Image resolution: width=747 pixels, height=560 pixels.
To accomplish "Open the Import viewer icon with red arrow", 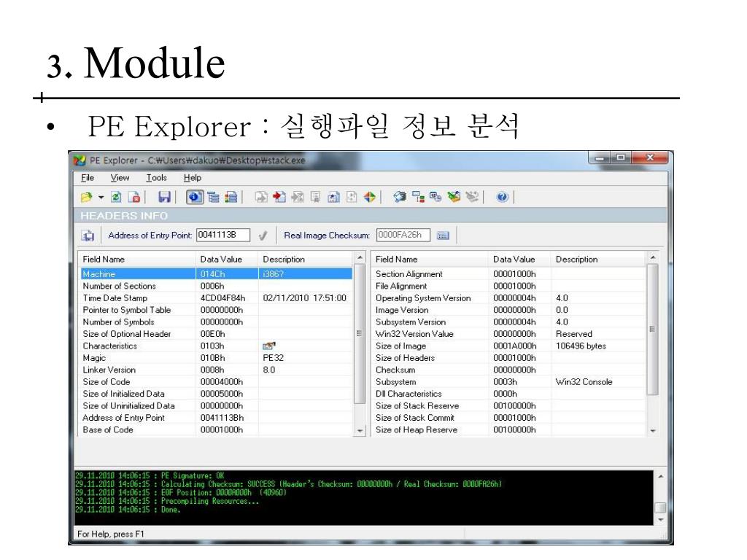I will (279, 197).
